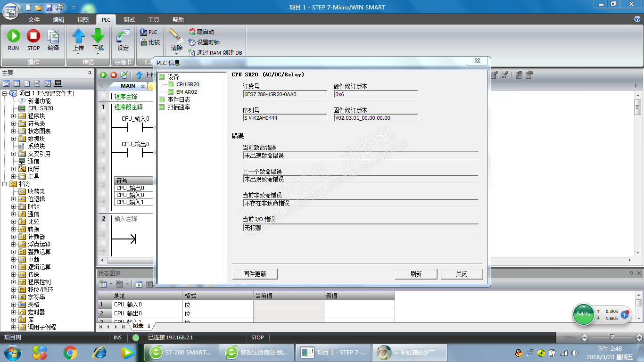Click the open folder icon in quick access bar
Viewport: 644px width, 362px height.
tap(39, 8)
